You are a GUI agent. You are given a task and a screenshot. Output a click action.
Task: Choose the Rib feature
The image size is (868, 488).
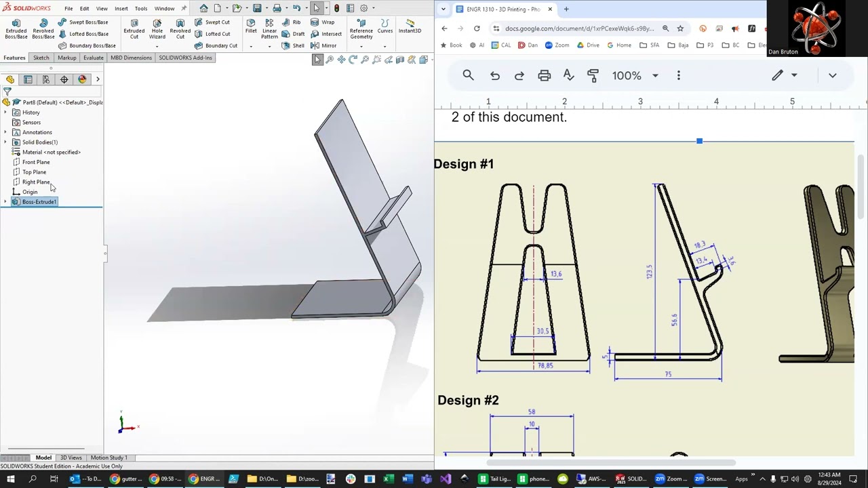(292, 22)
